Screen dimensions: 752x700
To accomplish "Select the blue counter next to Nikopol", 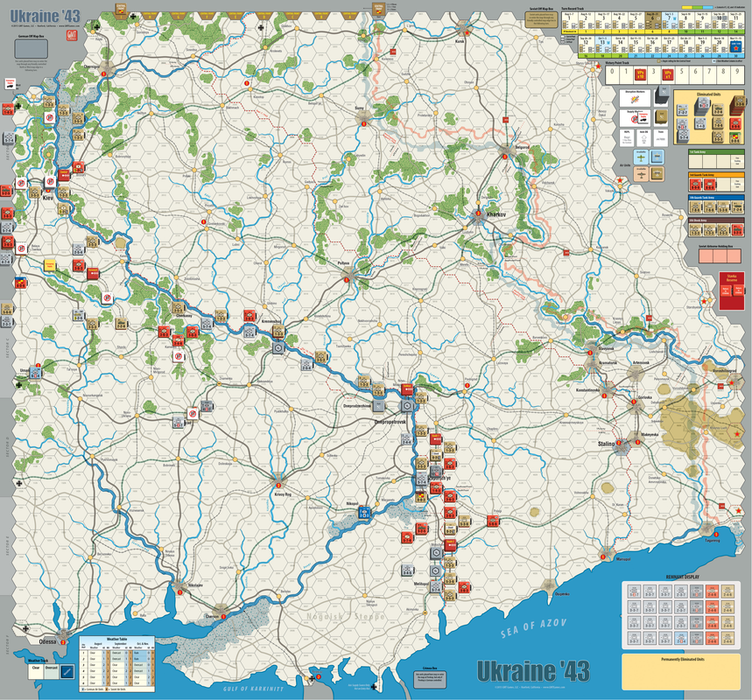I will [x=364, y=513].
